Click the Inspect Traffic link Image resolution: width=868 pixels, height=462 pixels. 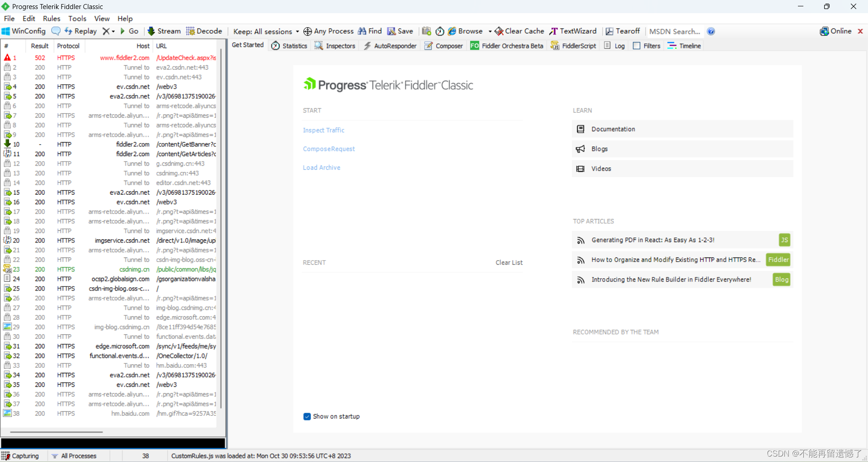[324, 130]
